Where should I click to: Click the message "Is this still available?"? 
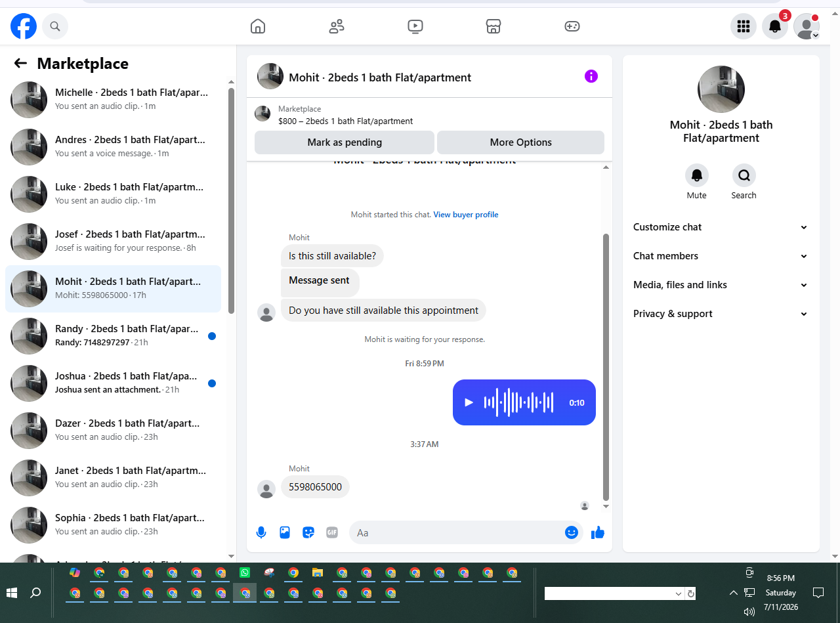coord(332,256)
